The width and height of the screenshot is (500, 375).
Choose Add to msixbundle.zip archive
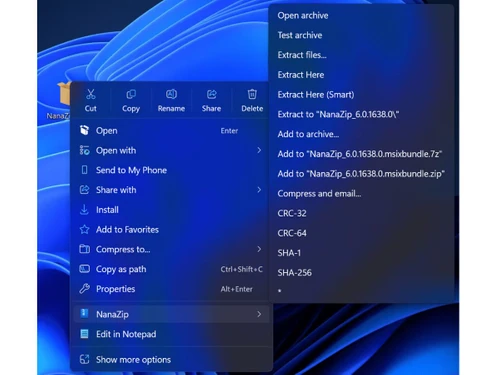[361, 174]
